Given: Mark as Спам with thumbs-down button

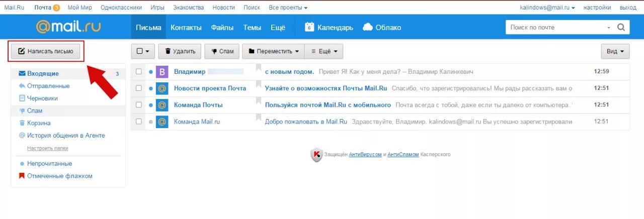Looking at the screenshot, I should (222, 51).
